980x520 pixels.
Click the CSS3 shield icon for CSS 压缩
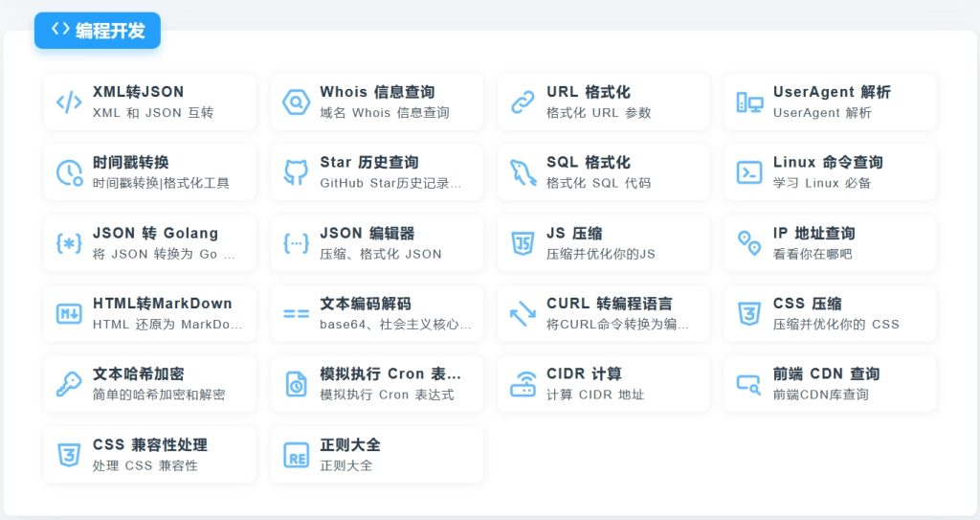tap(749, 313)
